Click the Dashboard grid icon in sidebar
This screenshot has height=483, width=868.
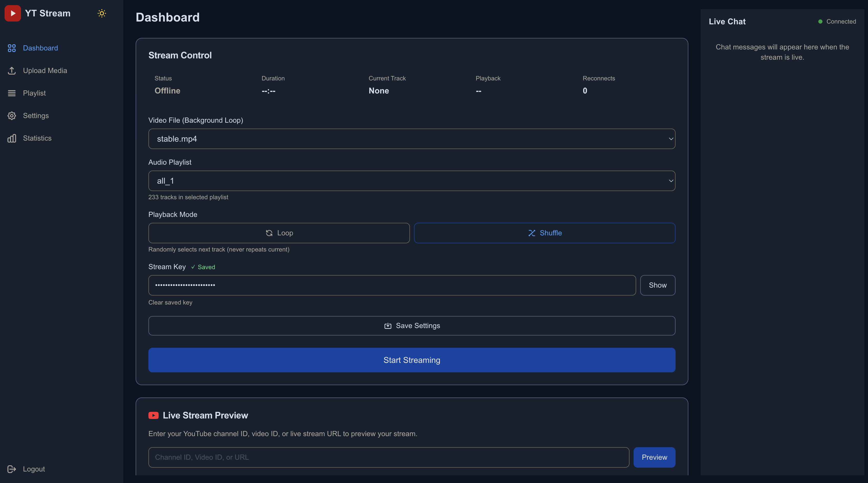[12, 48]
